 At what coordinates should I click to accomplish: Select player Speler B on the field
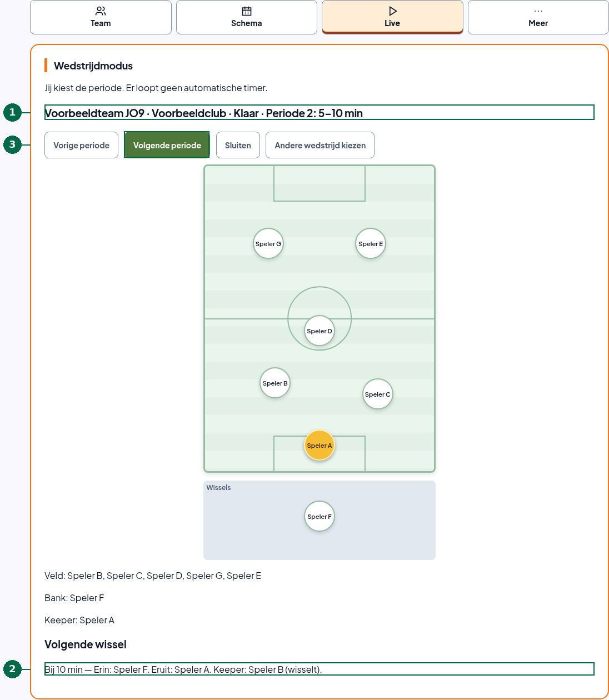pos(275,383)
